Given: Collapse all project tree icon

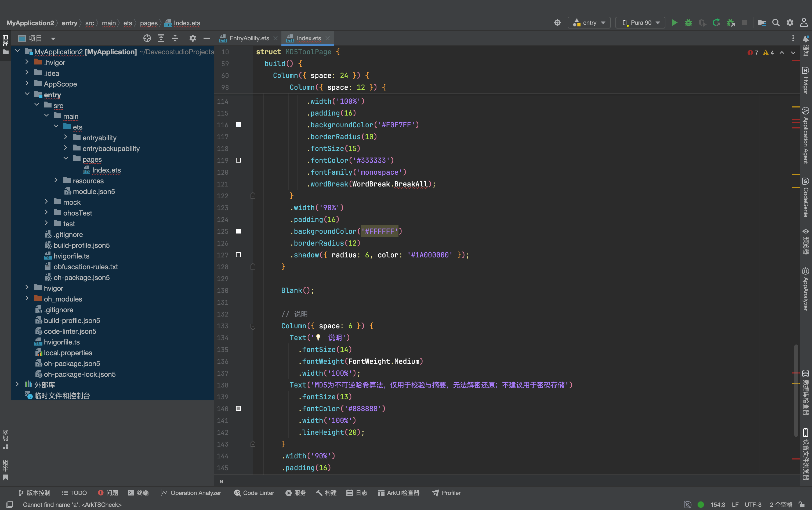Looking at the screenshot, I should (175, 38).
